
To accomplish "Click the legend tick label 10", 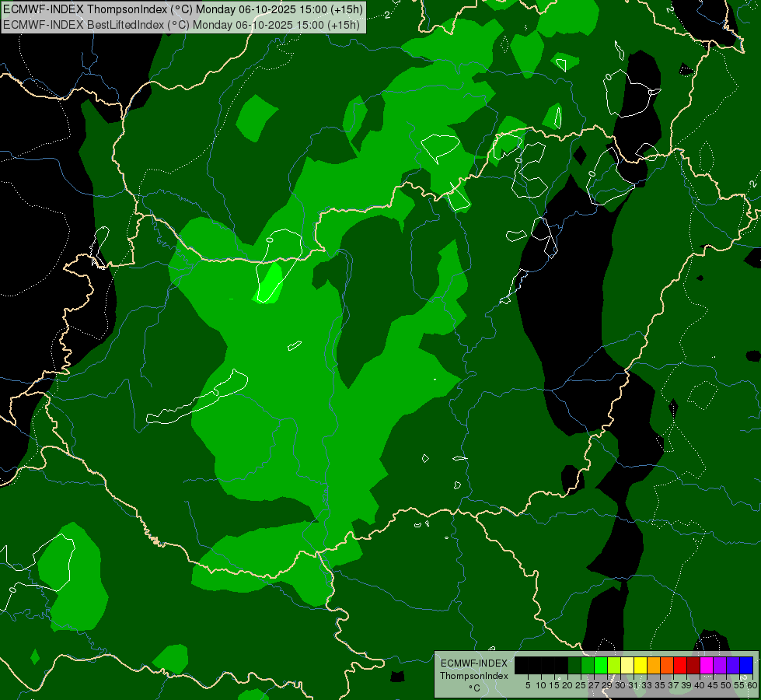I will pyautogui.click(x=541, y=685).
